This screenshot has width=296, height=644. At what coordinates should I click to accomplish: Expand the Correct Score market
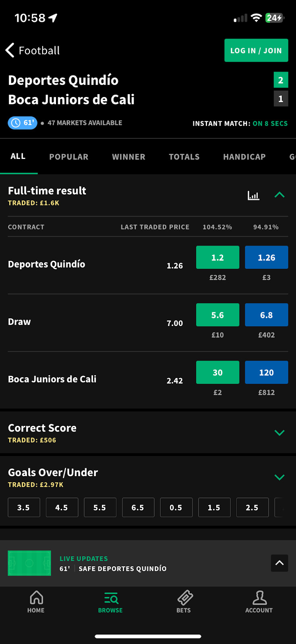point(279,433)
